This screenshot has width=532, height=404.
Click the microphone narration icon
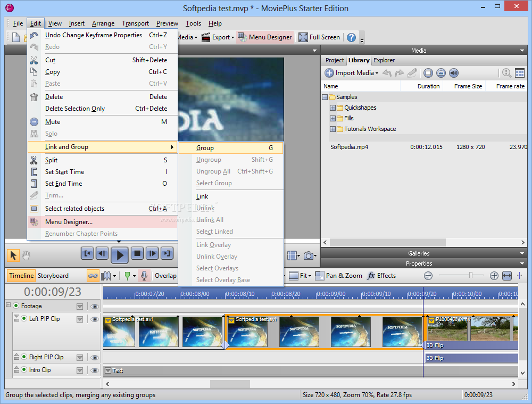click(144, 276)
